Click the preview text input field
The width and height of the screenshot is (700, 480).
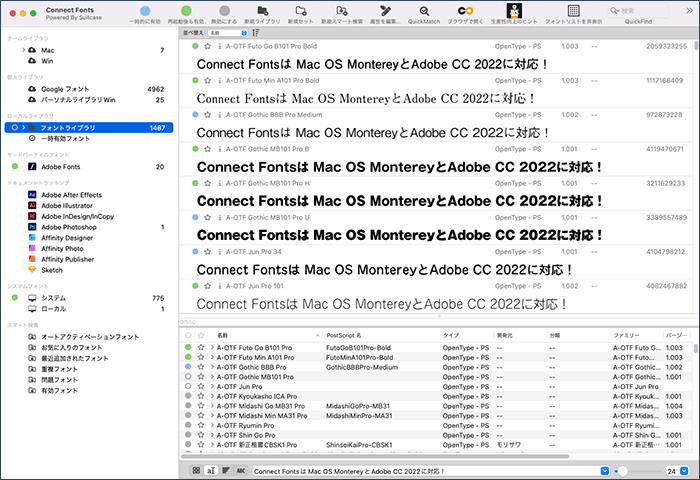tap(427, 471)
